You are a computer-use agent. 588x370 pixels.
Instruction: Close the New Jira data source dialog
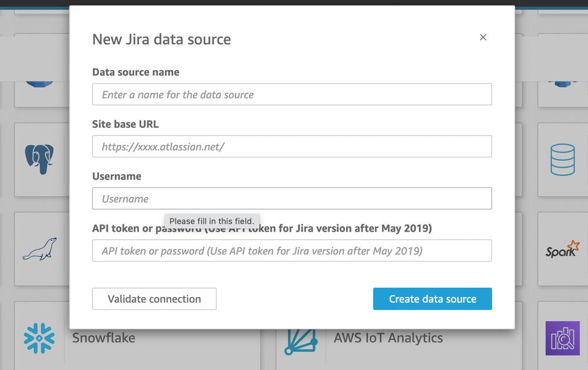pos(483,37)
